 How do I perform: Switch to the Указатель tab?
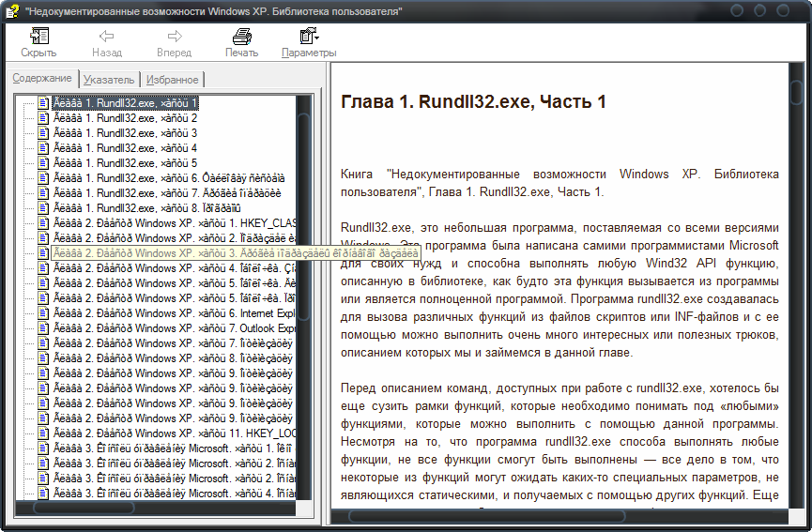[x=109, y=80]
